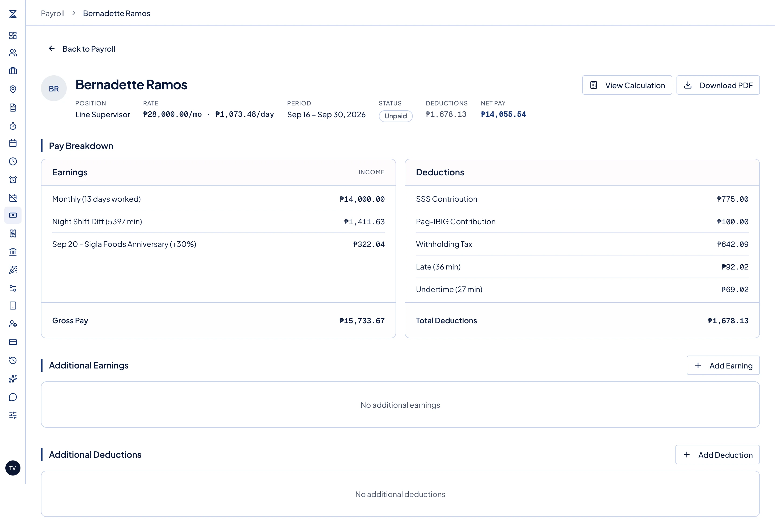The width and height of the screenshot is (775, 532).
Task: Click the BR avatar circle
Action: coord(54,88)
